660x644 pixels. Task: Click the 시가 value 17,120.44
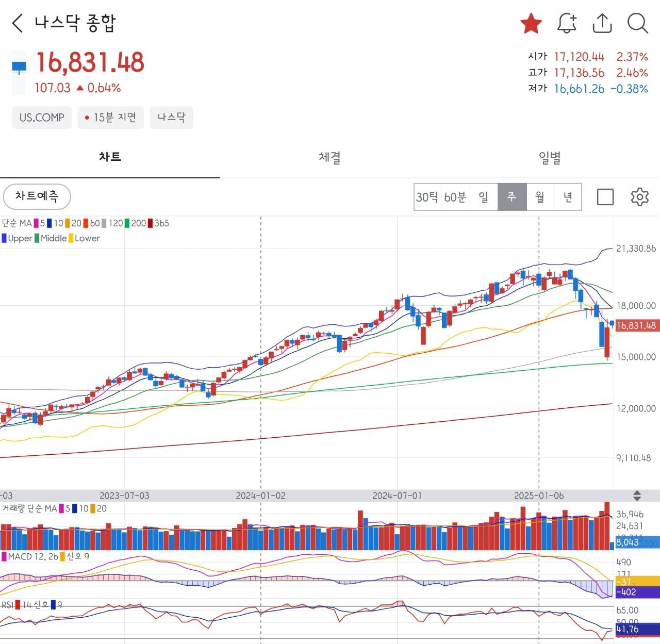[579, 57]
